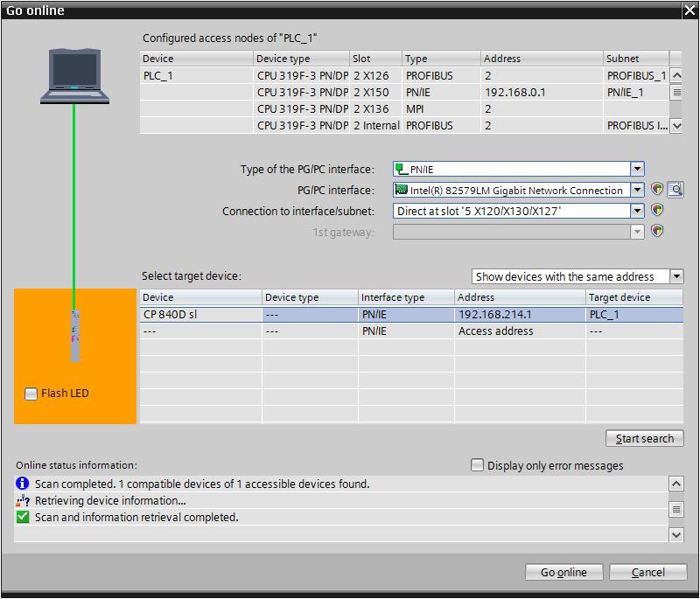Open Type of the PG/PC interface dropdown
Image resolution: width=700 pixels, height=599 pixels.
[637, 169]
